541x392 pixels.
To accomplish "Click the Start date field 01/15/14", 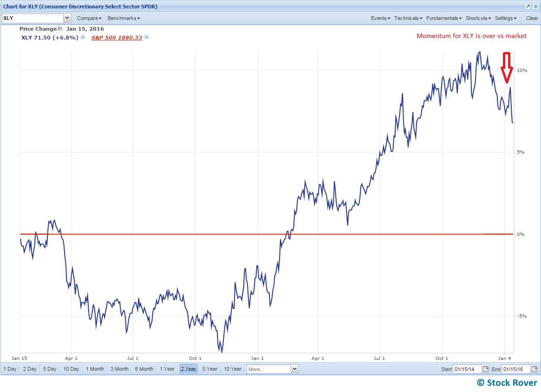I will point(468,369).
